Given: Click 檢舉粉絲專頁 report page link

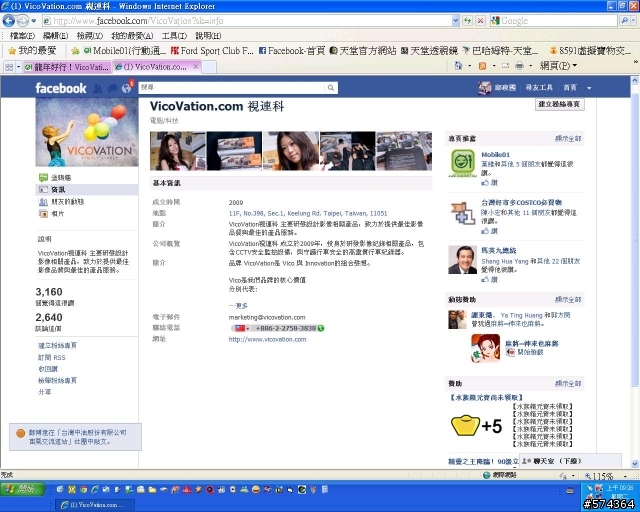Looking at the screenshot, I should 57,380.
